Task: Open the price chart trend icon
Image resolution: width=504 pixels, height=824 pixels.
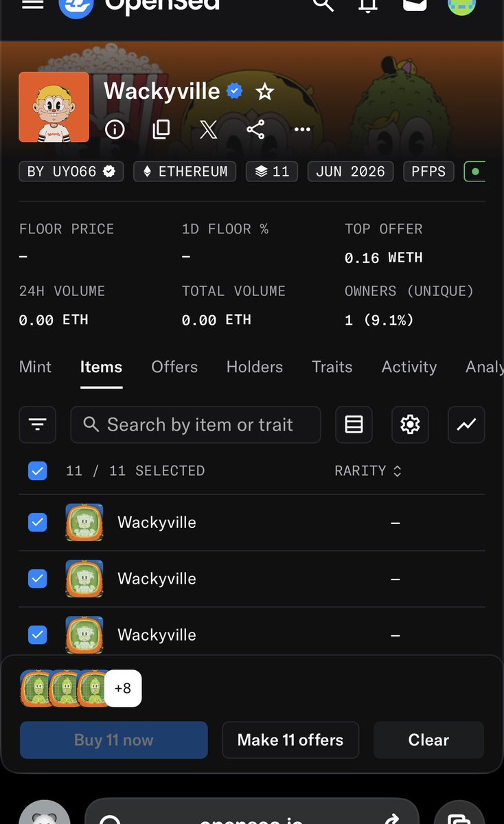Action: pos(466,425)
